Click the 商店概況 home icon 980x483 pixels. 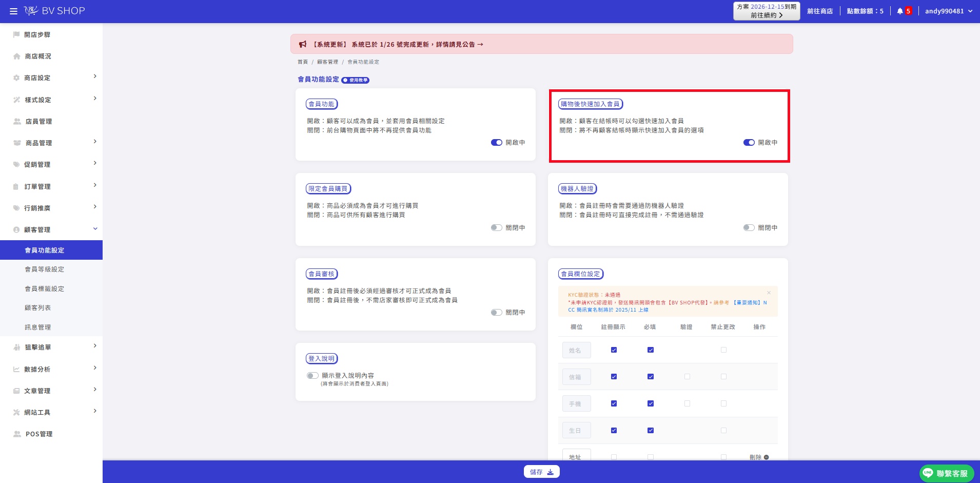tap(16, 56)
